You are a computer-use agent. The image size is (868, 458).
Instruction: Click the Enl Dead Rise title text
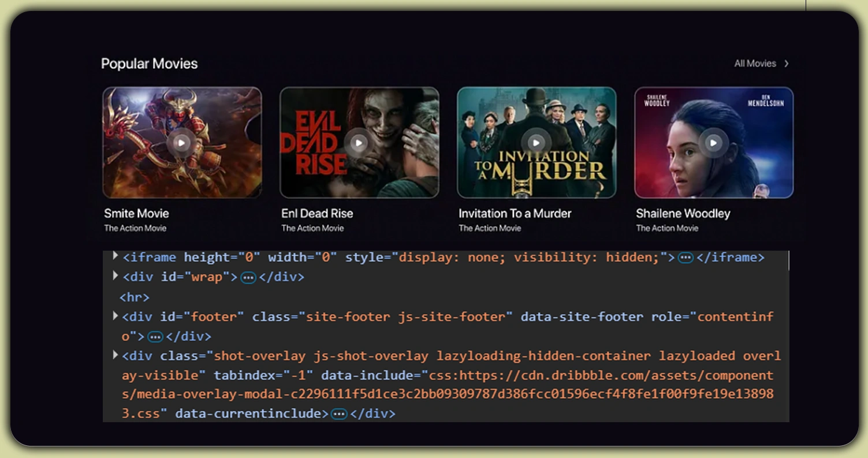[x=316, y=213]
